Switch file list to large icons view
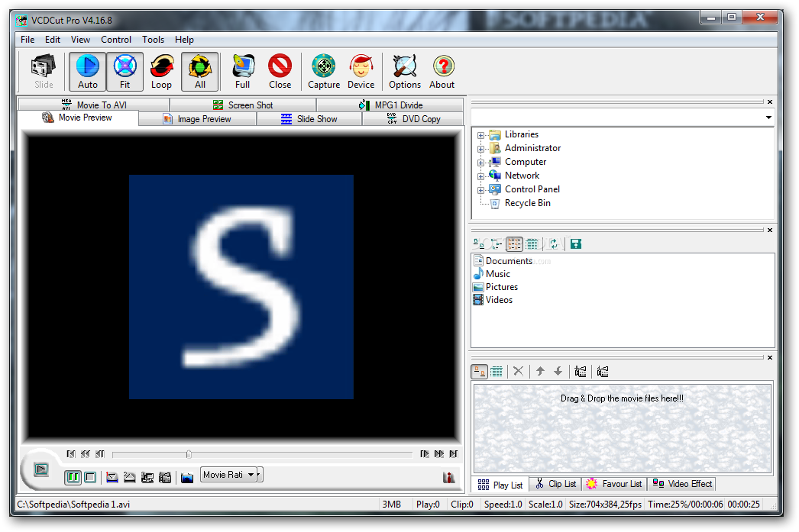 [479, 243]
